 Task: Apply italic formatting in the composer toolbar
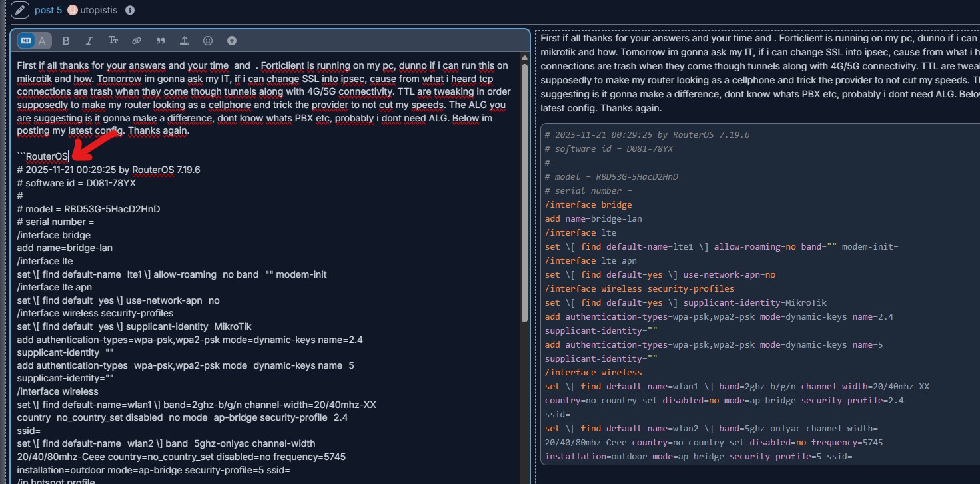pos(89,41)
